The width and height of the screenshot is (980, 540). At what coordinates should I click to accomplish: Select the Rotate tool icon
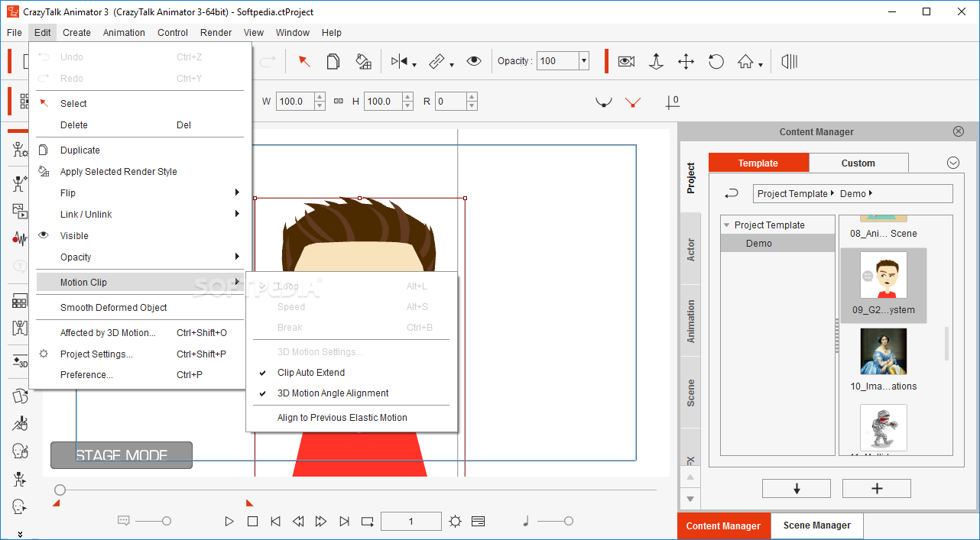tap(716, 61)
